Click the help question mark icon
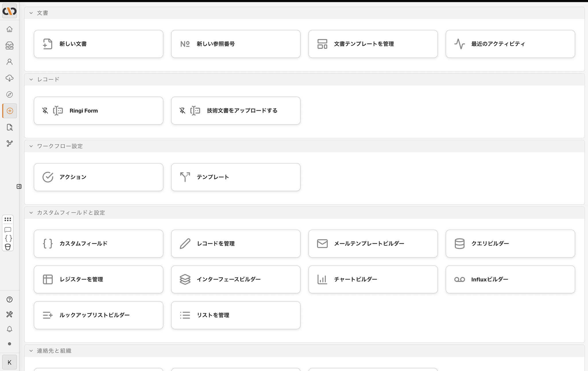 tap(9, 299)
